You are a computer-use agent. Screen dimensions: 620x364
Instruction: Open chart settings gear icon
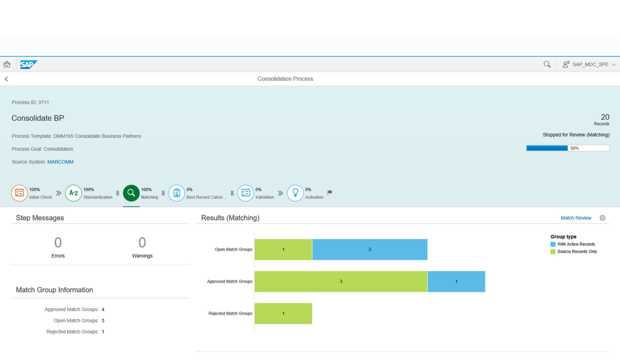pyautogui.click(x=602, y=218)
